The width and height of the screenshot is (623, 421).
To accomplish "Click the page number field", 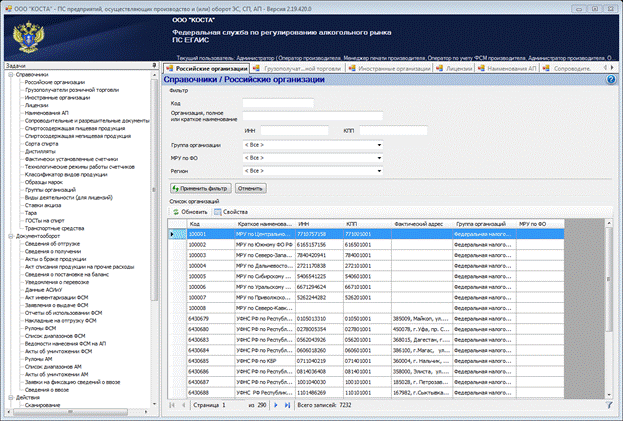I will [234, 405].
